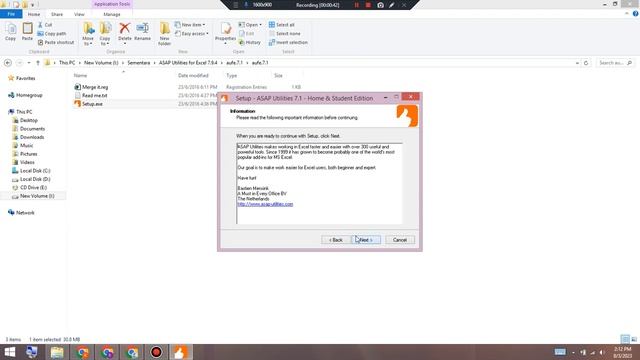
Task: Click the Cut command
Action: [x=45, y=25]
